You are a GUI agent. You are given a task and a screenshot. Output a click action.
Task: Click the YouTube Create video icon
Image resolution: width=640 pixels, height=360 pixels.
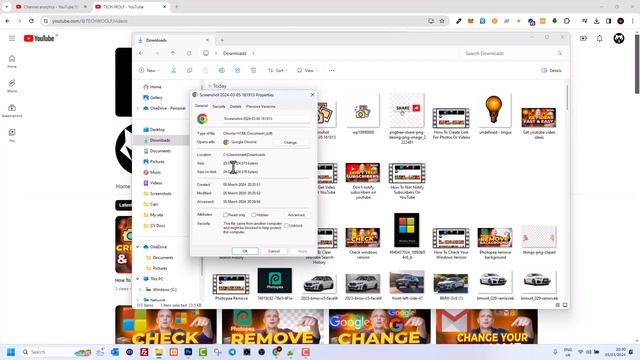coord(583,38)
